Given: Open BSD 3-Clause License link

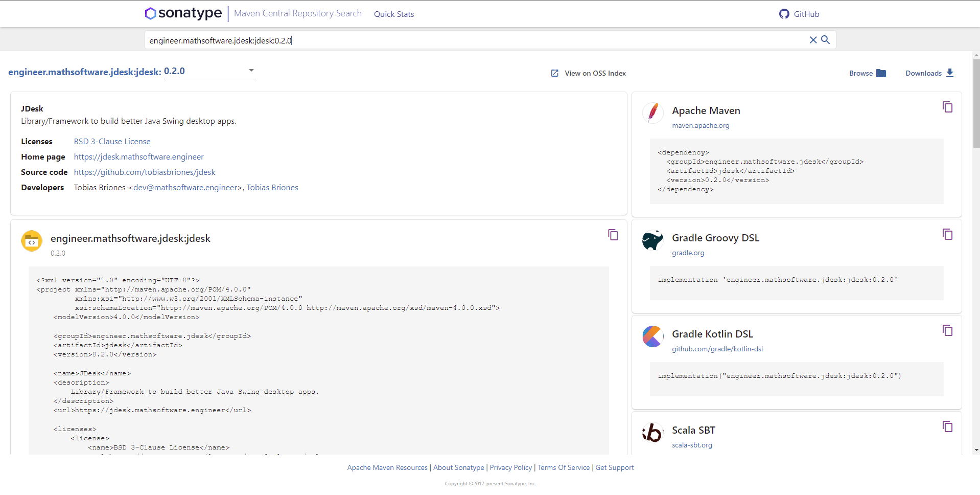Looking at the screenshot, I should pos(112,141).
